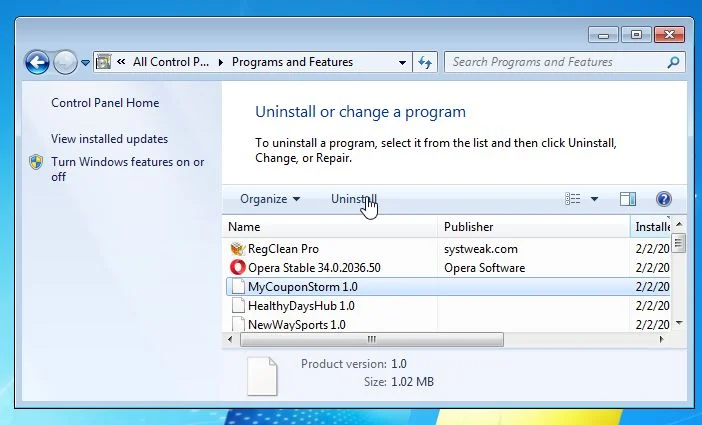Click the Size value 1.02 MB

(x=412, y=382)
